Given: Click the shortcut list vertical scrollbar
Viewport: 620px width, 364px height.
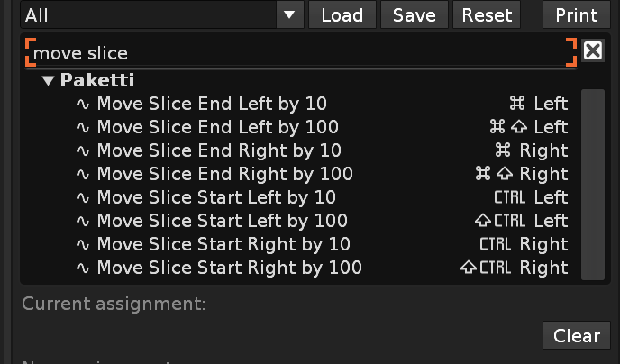Looking at the screenshot, I should click(x=592, y=184).
